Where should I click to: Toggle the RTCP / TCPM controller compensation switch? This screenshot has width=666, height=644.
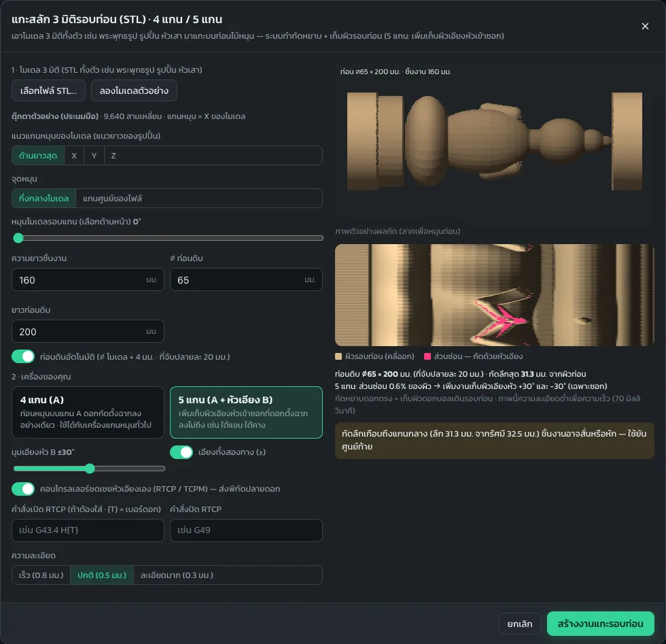(x=23, y=489)
